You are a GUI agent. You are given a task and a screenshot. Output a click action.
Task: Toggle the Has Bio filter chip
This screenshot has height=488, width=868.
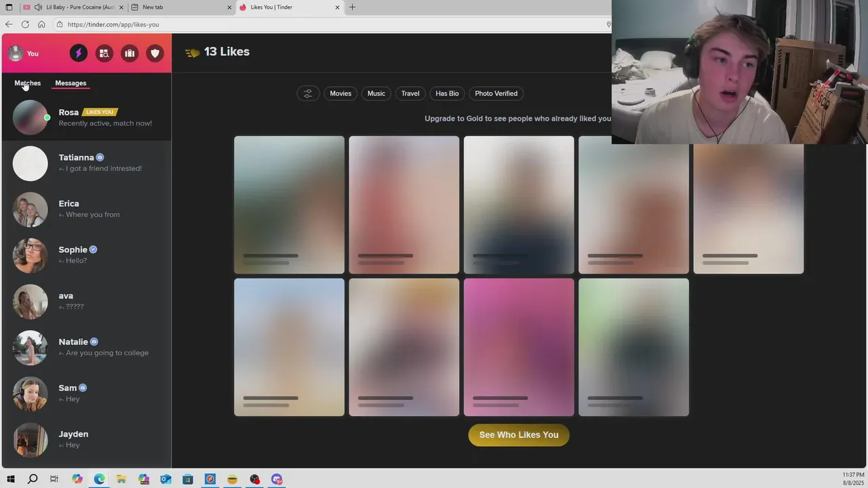tap(447, 94)
